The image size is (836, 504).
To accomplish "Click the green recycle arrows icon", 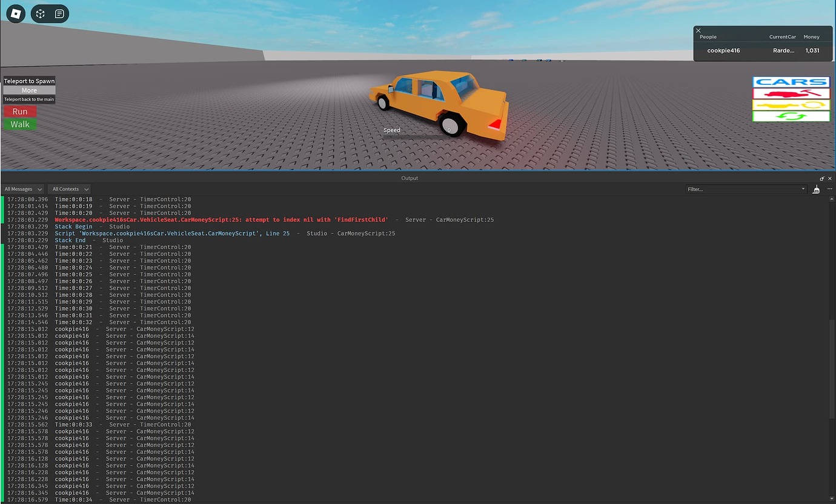I will click(791, 116).
